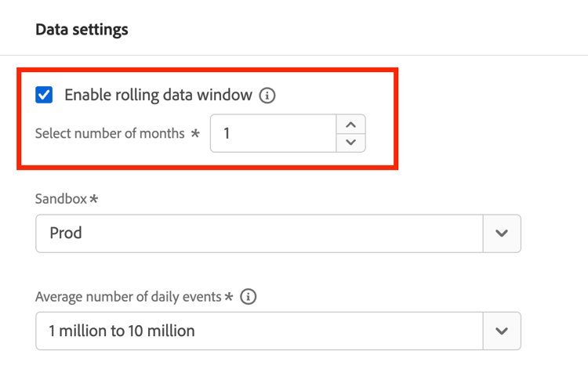This screenshot has height=376, width=588.
Task: Click the Data settings heading
Action: click(82, 30)
